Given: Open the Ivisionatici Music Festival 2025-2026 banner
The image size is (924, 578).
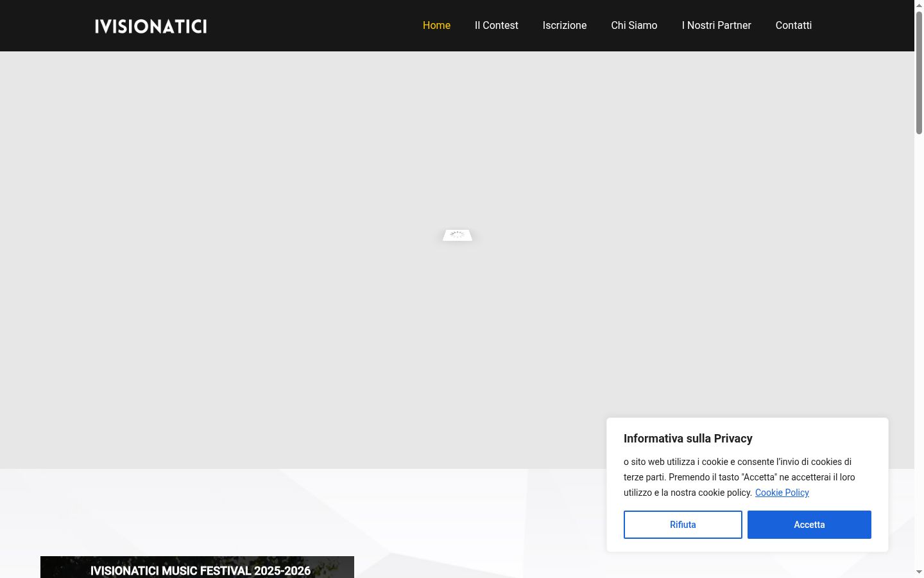Looking at the screenshot, I should pyautogui.click(x=197, y=568).
